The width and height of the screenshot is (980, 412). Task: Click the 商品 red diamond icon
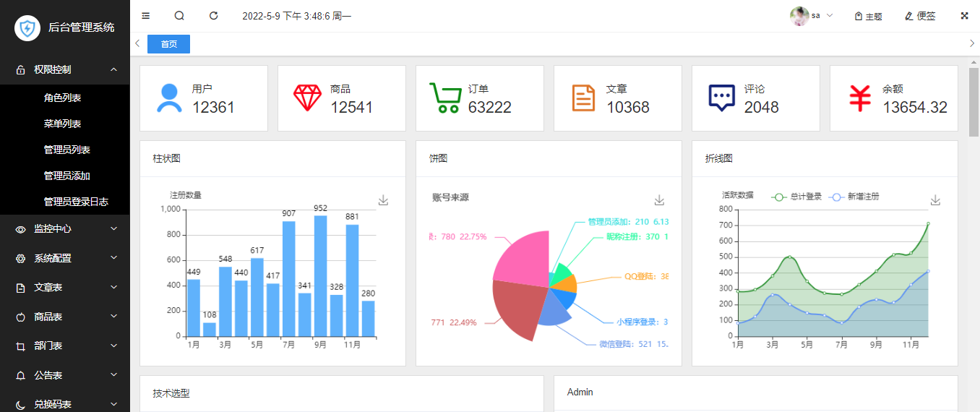point(307,98)
